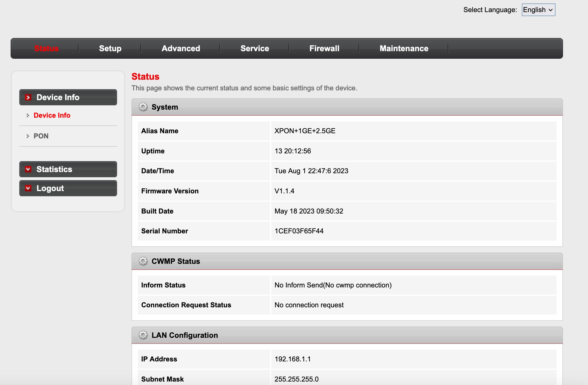Select built date May 18 2023
Viewport: 588px width, 385px height.
point(309,211)
